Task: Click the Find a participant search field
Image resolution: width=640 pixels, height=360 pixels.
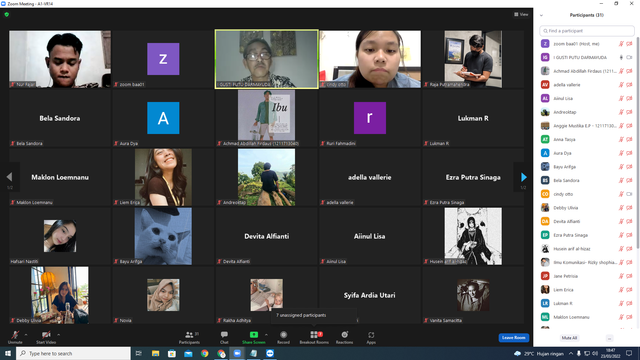Action: click(587, 31)
